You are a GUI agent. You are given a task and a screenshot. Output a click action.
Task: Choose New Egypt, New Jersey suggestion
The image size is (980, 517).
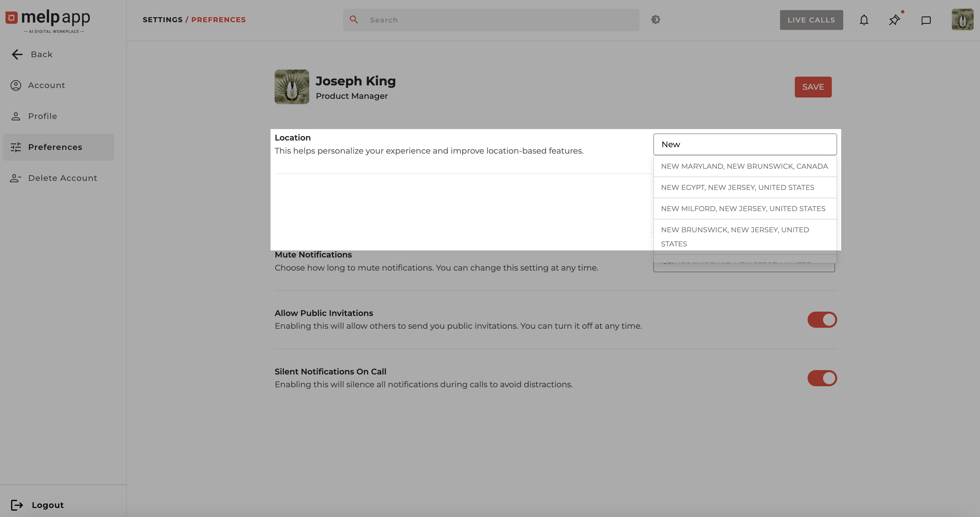pyautogui.click(x=737, y=188)
